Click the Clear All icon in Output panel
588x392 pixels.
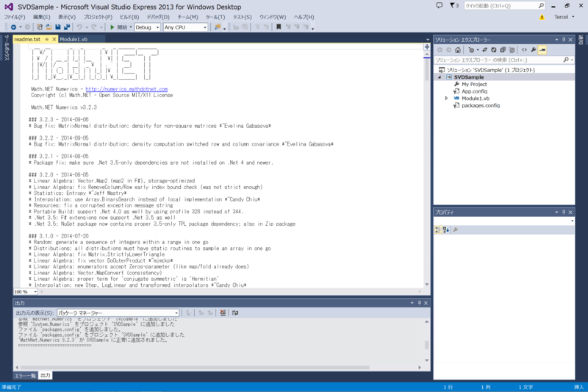click(x=223, y=313)
